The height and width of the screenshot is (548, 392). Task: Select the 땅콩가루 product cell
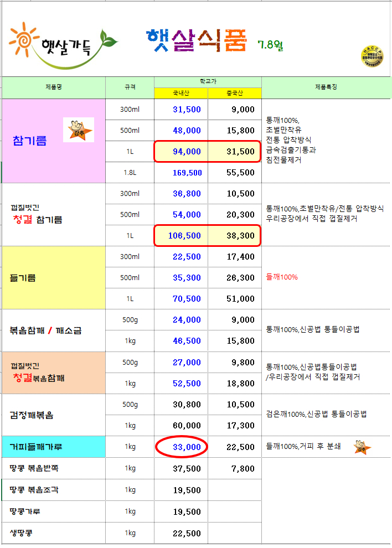click(x=54, y=511)
